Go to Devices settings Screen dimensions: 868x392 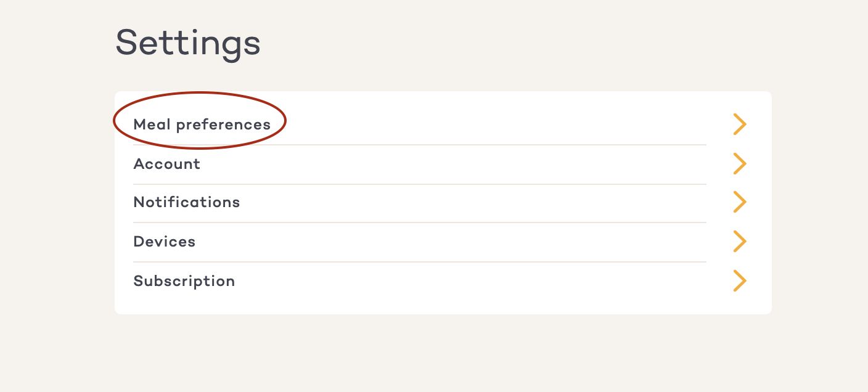coord(164,242)
